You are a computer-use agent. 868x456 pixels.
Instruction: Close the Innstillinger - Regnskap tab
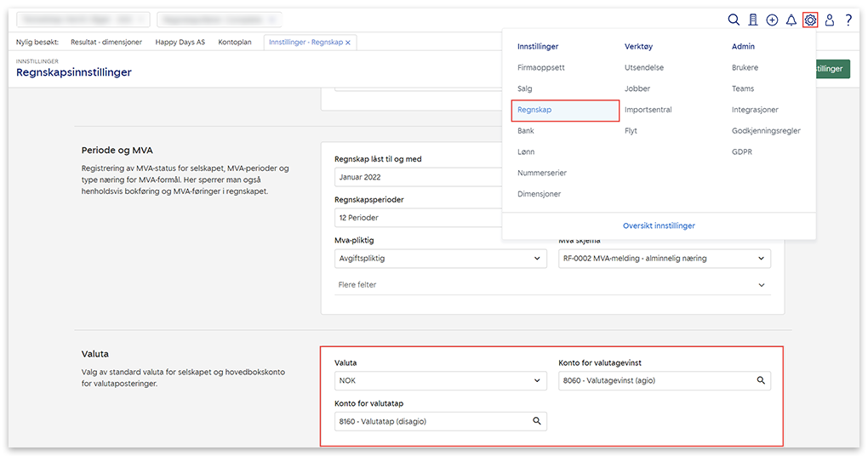(348, 42)
